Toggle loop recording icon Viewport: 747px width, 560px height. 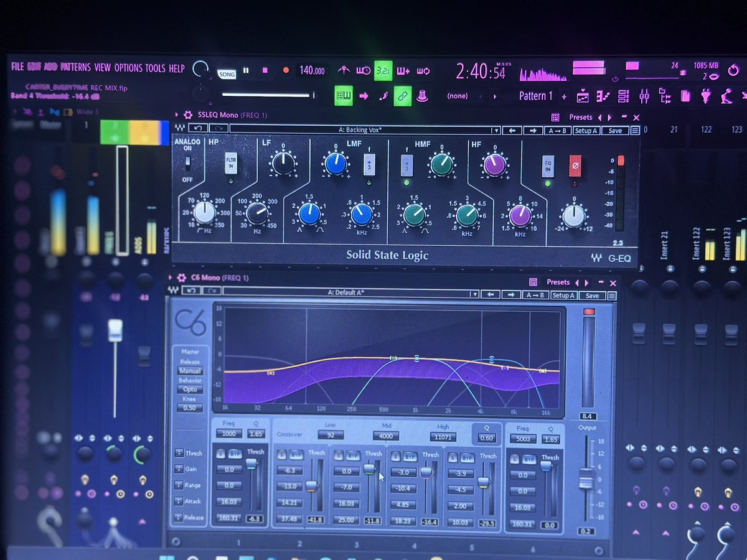(x=423, y=71)
